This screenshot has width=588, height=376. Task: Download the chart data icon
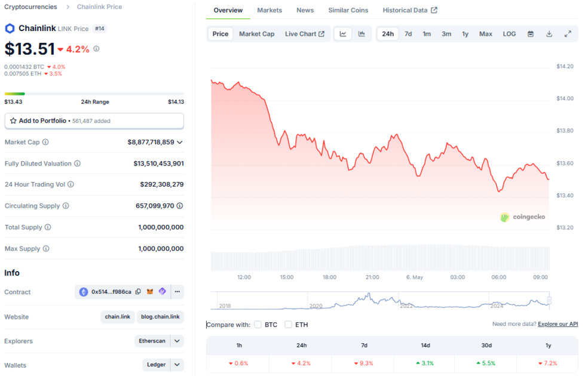549,33
